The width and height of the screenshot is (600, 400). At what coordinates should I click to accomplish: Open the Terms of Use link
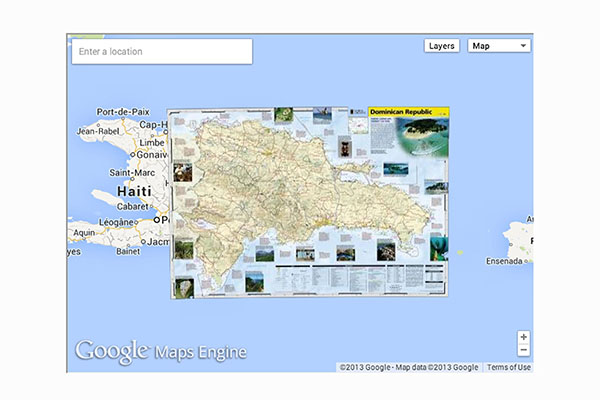tap(509, 367)
